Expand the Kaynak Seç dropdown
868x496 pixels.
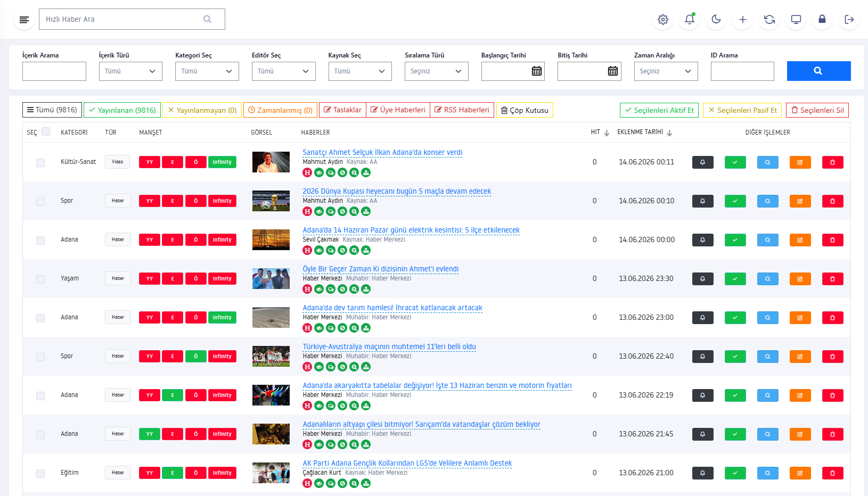point(360,71)
